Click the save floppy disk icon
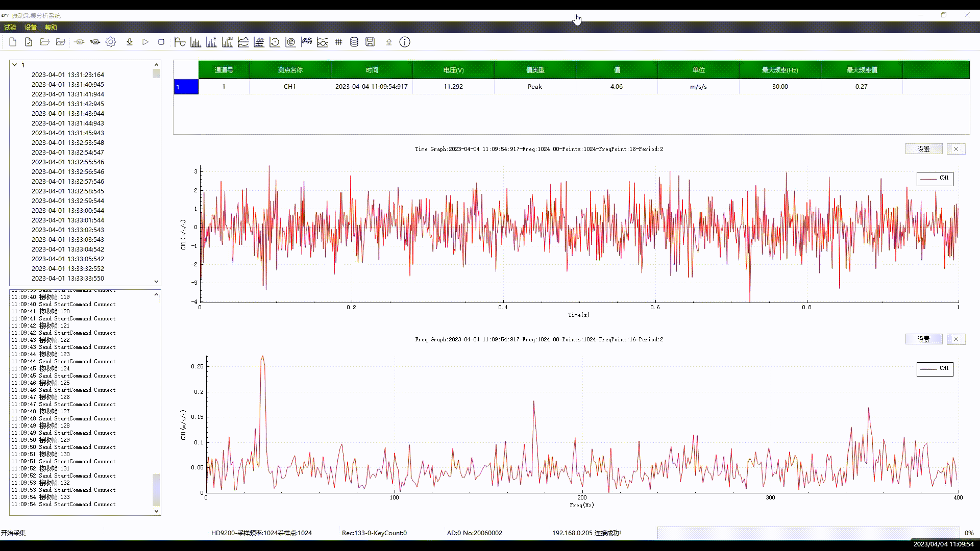Viewport: 980px width, 551px height. click(x=370, y=42)
